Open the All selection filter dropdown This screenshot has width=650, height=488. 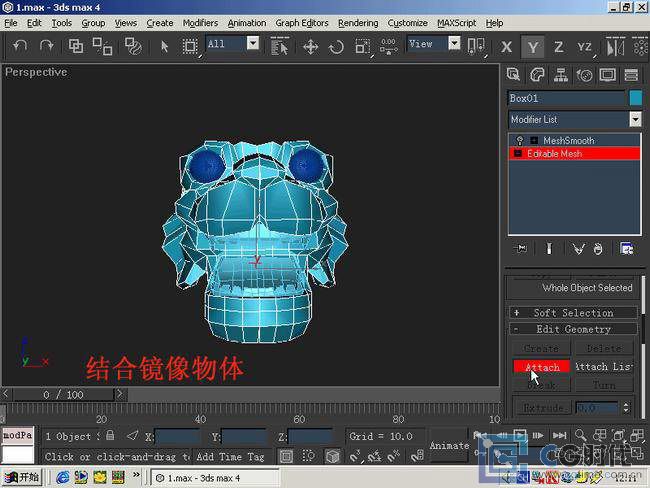253,43
